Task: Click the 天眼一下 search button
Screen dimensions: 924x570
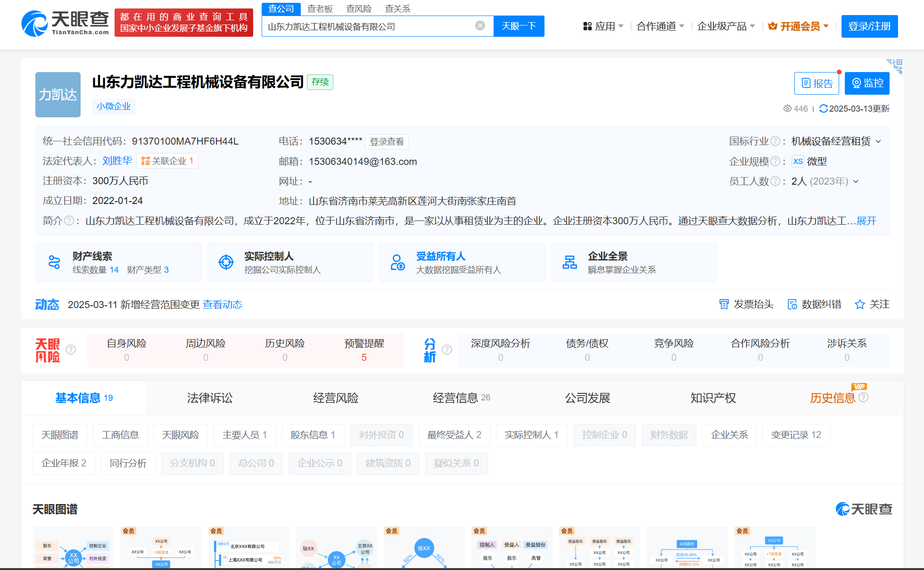Action: (519, 26)
